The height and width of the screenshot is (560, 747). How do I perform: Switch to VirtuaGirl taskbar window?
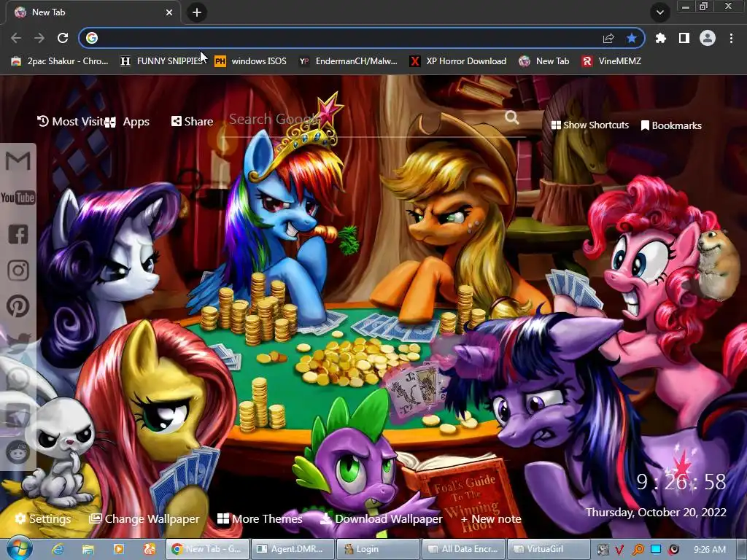pos(549,549)
